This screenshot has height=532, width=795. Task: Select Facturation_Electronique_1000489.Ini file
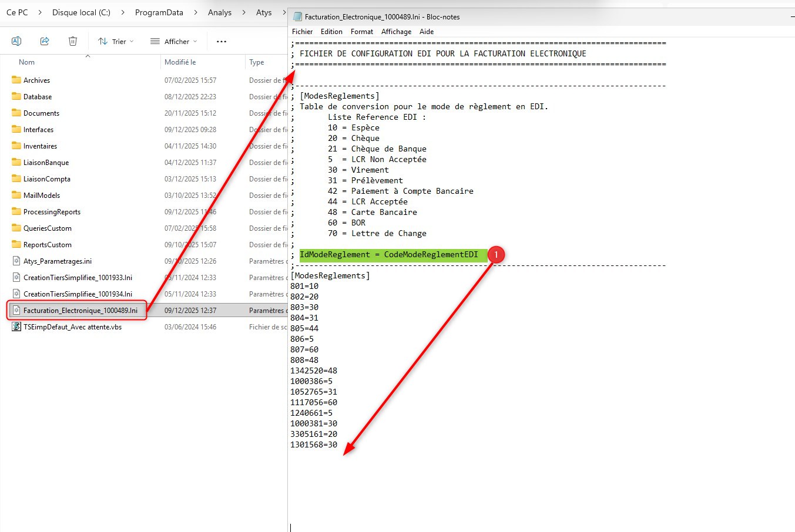[80, 311]
